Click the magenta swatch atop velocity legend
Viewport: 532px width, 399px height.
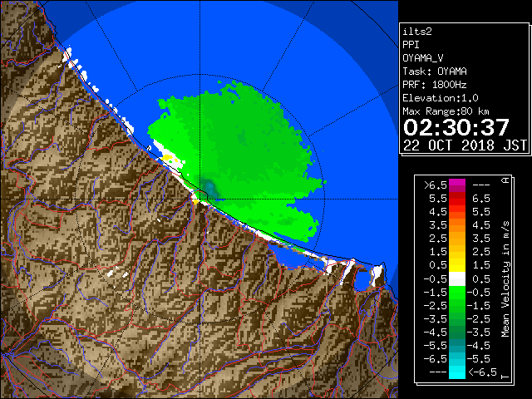pyautogui.click(x=457, y=183)
